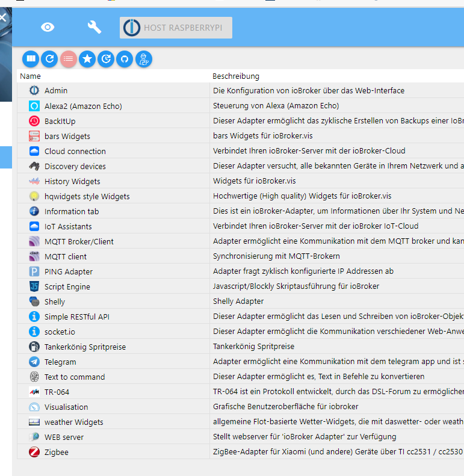Click description 'Shelly Adapter'
464x476 pixels.
tap(238, 301)
